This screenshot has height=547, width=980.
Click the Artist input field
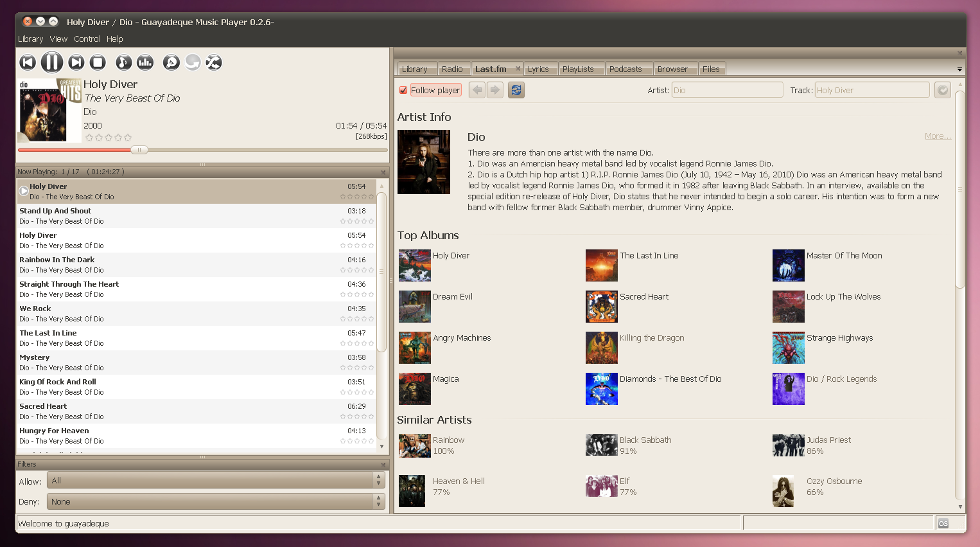pyautogui.click(x=727, y=90)
